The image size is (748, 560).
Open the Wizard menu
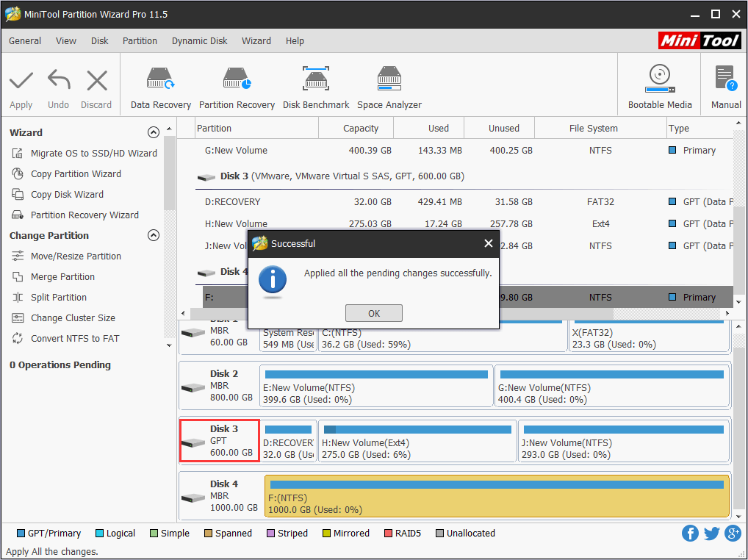(256, 40)
